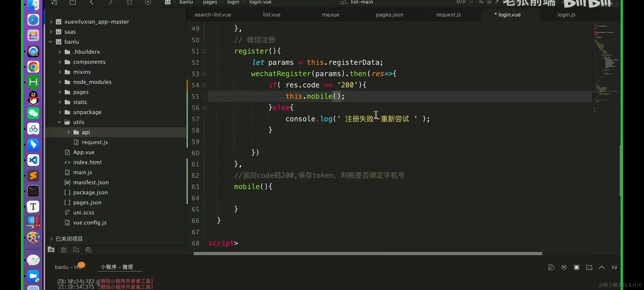Click the stop square console icon
This screenshot has width=644, height=290.
[x=576, y=267]
